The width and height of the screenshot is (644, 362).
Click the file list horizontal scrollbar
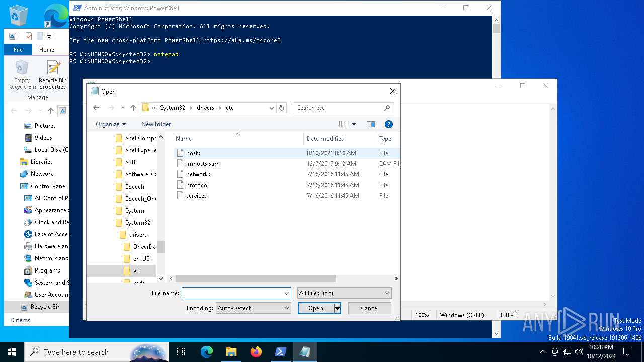pyautogui.click(x=256, y=278)
